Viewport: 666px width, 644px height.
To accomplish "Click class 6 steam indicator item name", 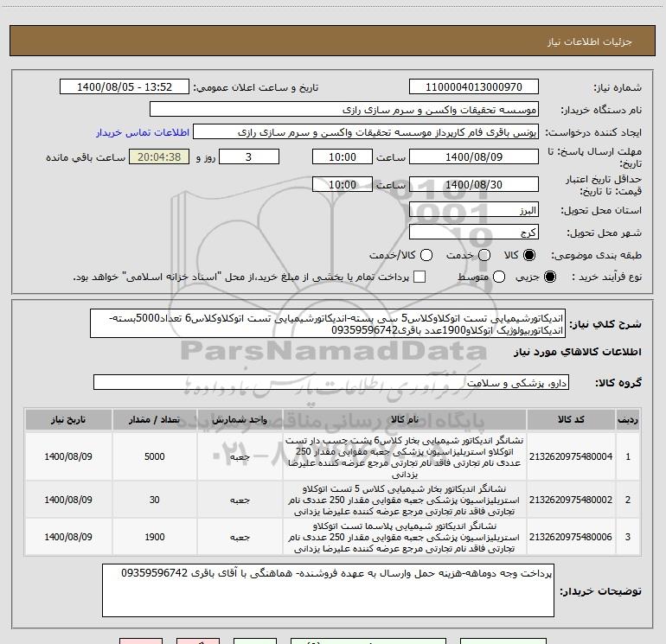I will 405,457.
